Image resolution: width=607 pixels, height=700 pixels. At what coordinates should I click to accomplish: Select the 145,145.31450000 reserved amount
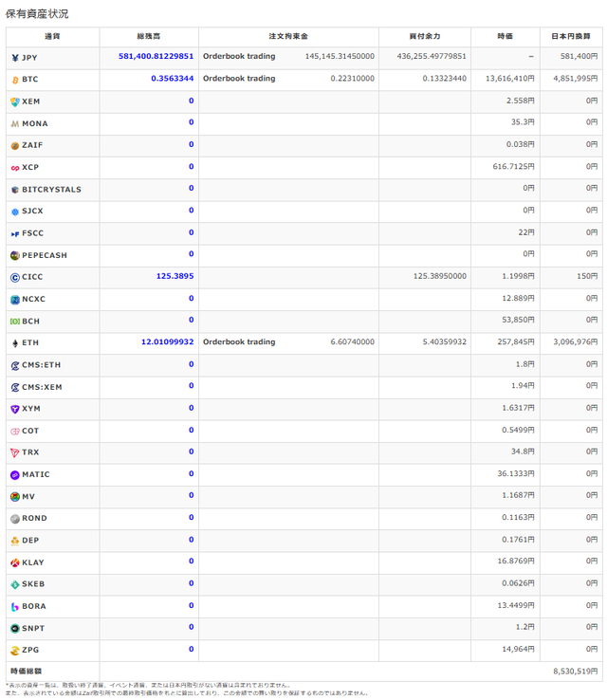340,56
